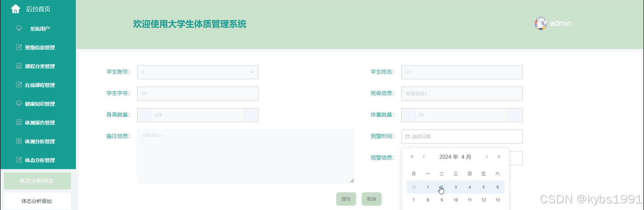
Task: Click the admin username
Action: pyautogui.click(x=561, y=23)
